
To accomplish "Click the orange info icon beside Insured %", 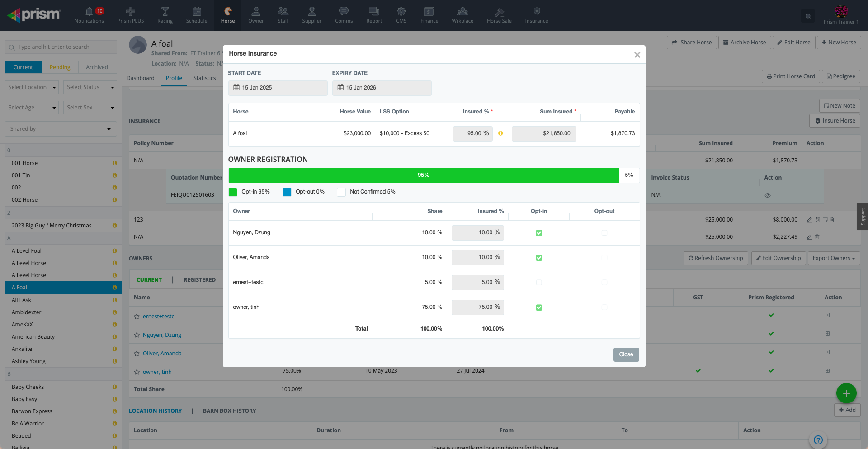I will (x=500, y=133).
